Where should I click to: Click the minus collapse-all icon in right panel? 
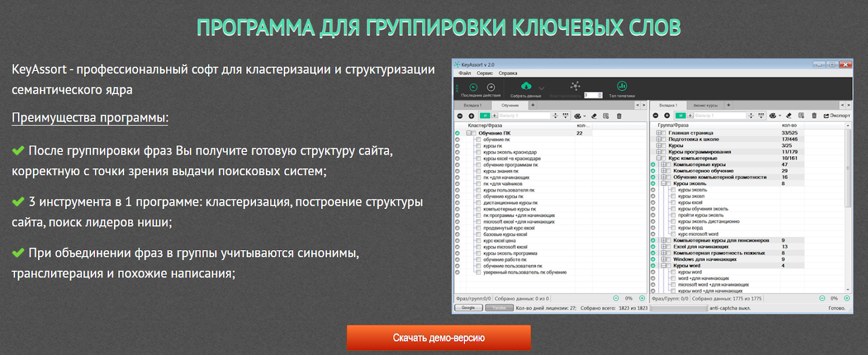tap(655, 116)
